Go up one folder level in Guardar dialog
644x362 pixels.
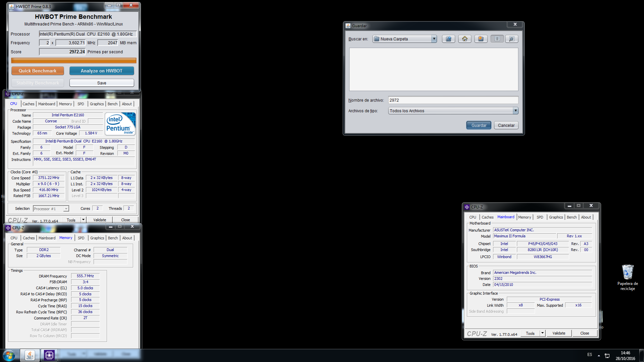pyautogui.click(x=448, y=39)
